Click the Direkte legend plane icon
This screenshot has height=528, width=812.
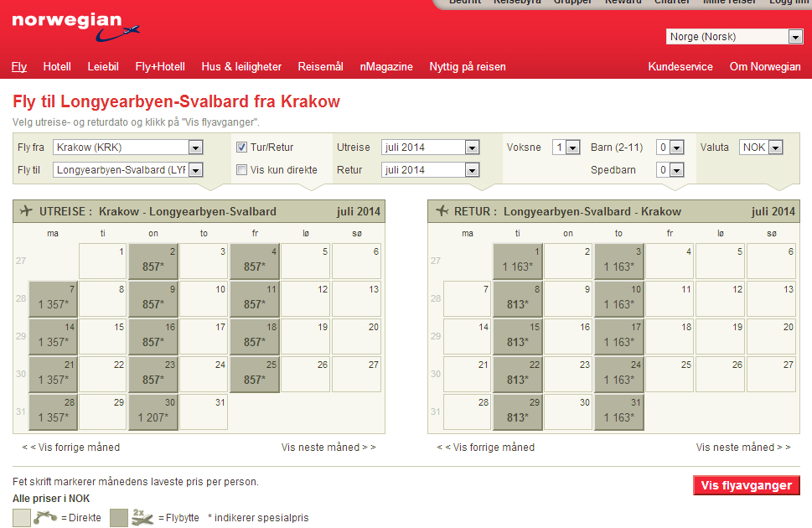pyautogui.click(x=45, y=516)
